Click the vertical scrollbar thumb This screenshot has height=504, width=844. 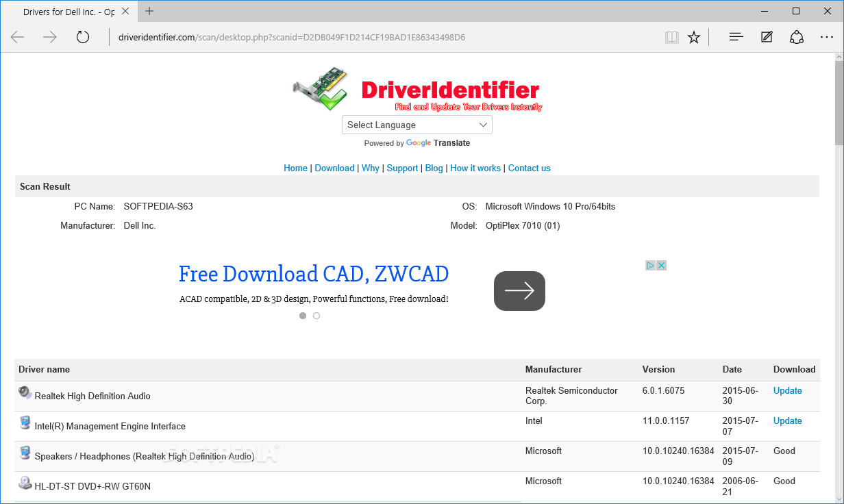839,103
